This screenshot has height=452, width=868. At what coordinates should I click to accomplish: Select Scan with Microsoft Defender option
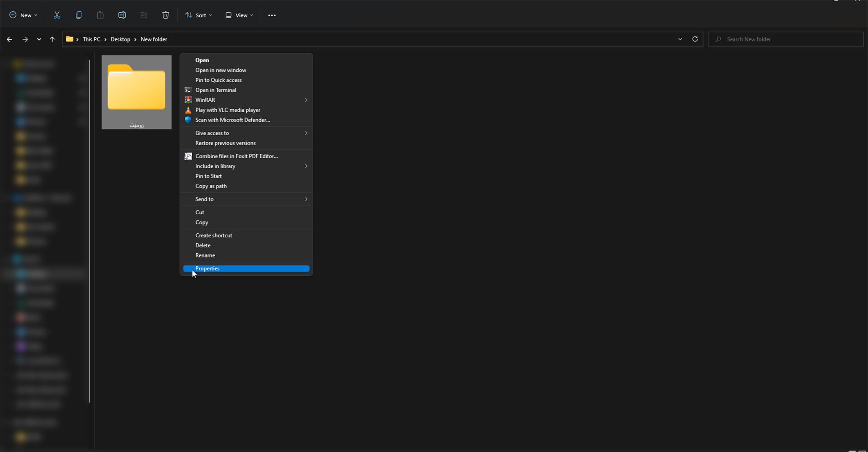pyautogui.click(x=232, y=120)
